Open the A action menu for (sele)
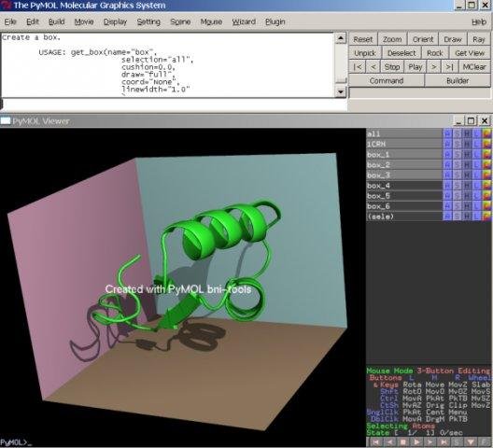This screenshot has height=448, width=493. point(447,217)
